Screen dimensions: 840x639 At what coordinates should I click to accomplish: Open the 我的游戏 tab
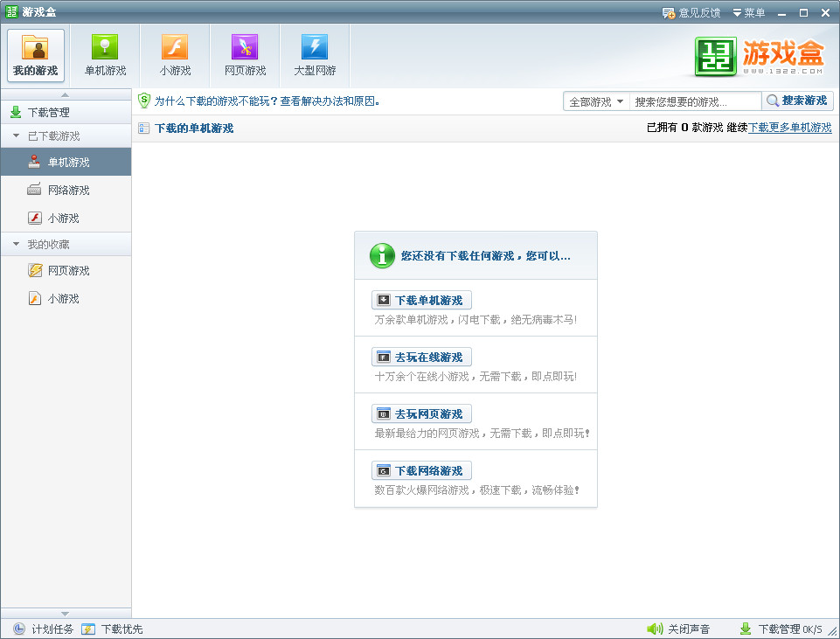35,55
